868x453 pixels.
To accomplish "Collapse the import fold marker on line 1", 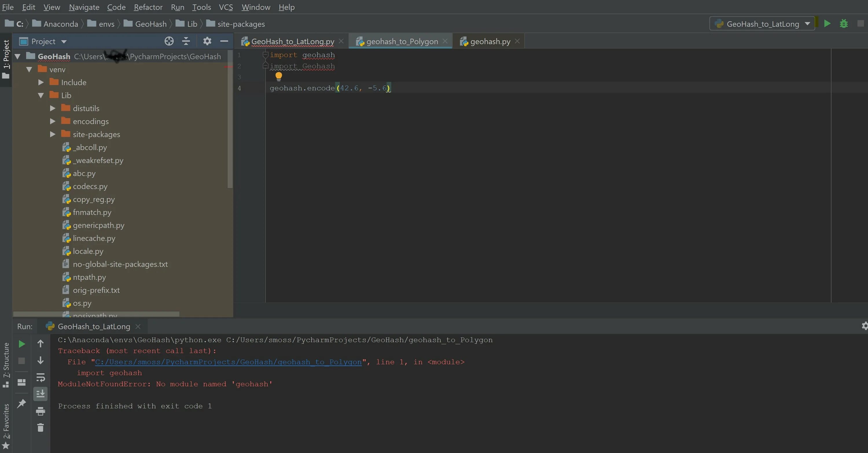I will (x=265, y=55).
